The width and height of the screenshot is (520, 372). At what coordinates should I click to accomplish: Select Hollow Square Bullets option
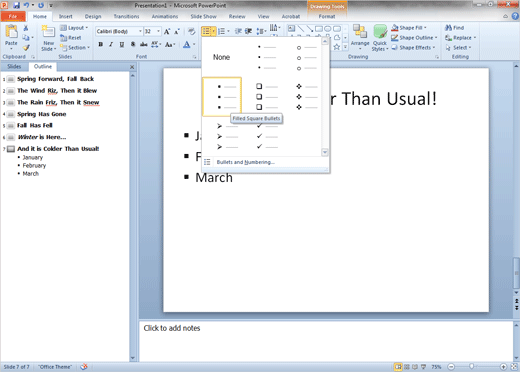tap(267, 97)
